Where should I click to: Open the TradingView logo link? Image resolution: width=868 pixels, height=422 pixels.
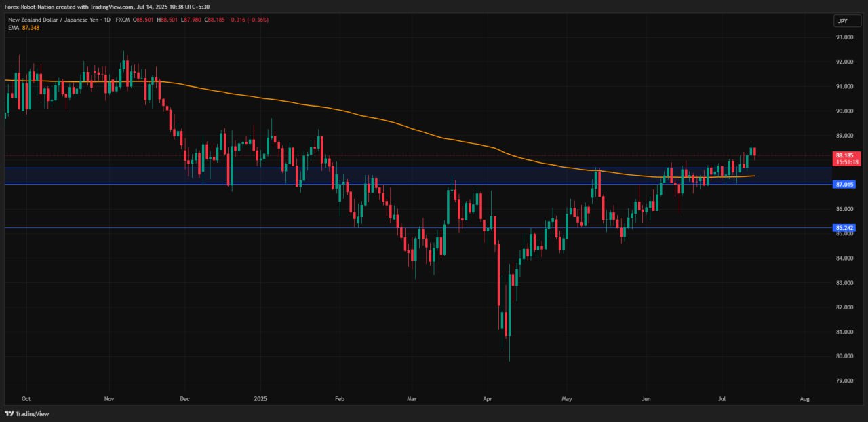pyautogui.click(x=27, y=413)
